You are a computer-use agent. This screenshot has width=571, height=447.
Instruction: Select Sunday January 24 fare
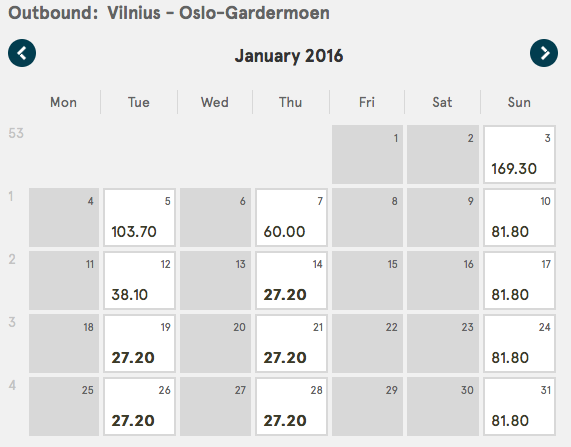(x=519, y=344)
